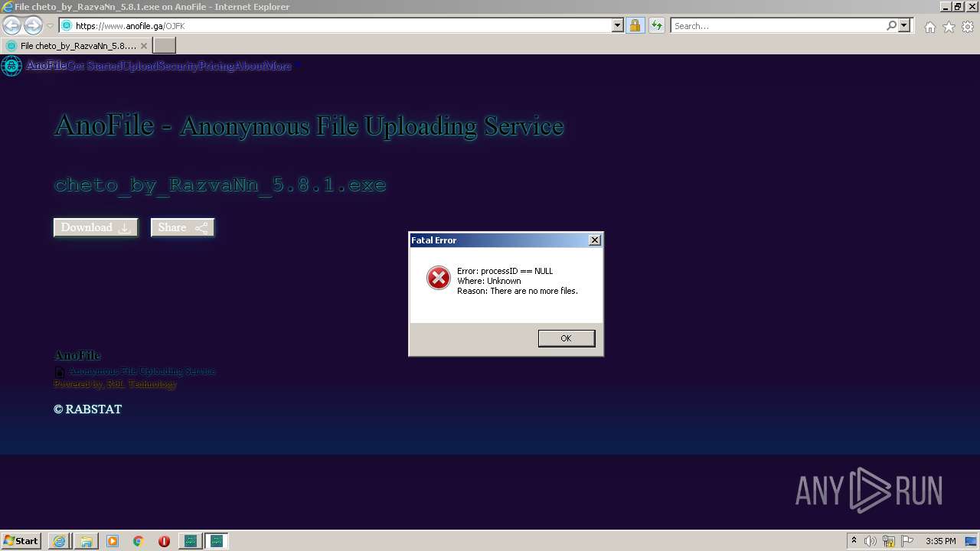Open the browser Home page icon

click(x=930, y=27)
